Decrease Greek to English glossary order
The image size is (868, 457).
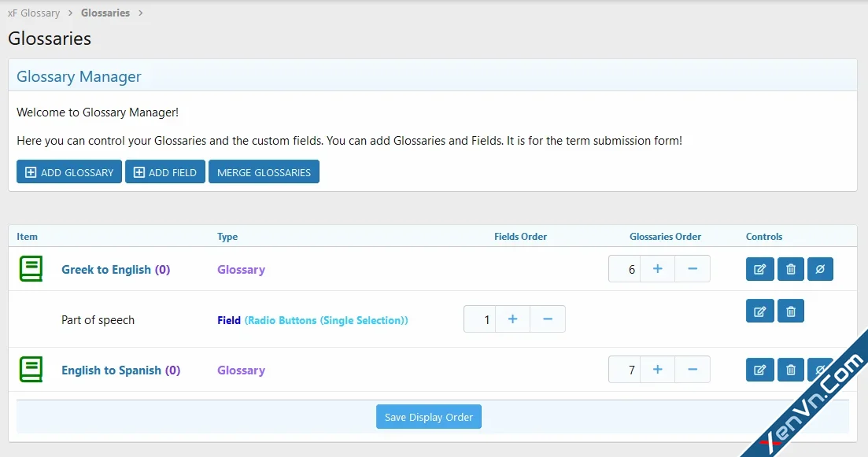(x=692, y=269)
